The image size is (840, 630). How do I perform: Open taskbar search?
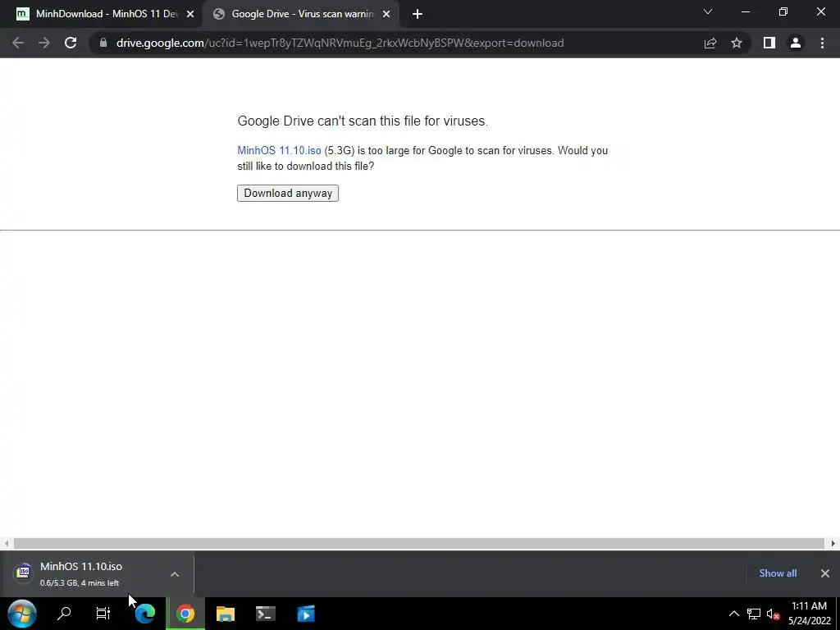pos(64,614)
